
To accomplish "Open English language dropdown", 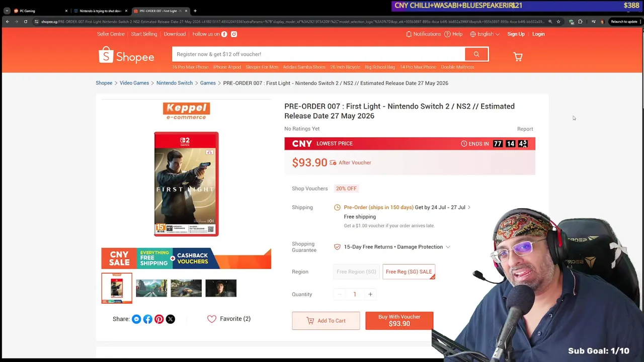I will click(x=485, y=34).
